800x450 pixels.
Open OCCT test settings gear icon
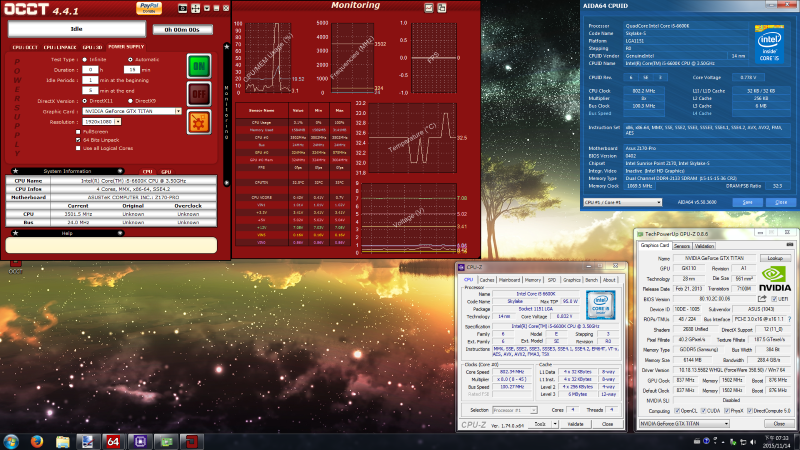coord(199,122)
